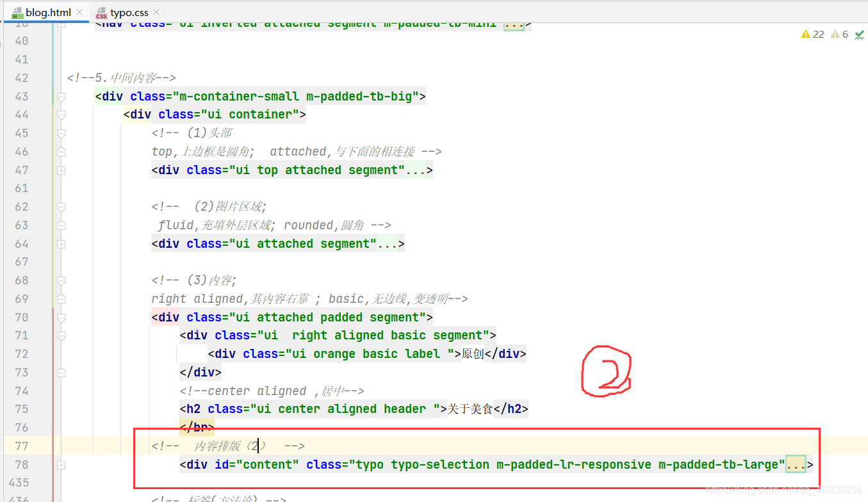Click the 'typo typo-selection' class value
Screen dimensions: 868x502
tap(423, 465)
